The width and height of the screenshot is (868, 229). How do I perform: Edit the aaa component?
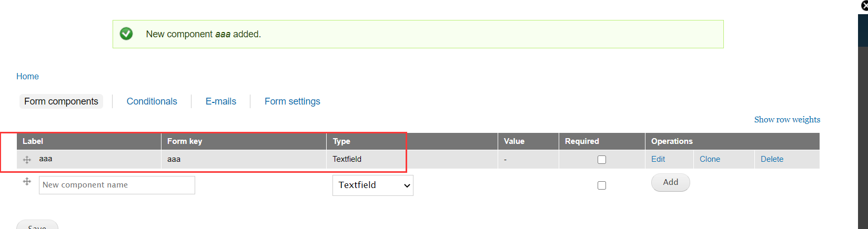(658, 159)
